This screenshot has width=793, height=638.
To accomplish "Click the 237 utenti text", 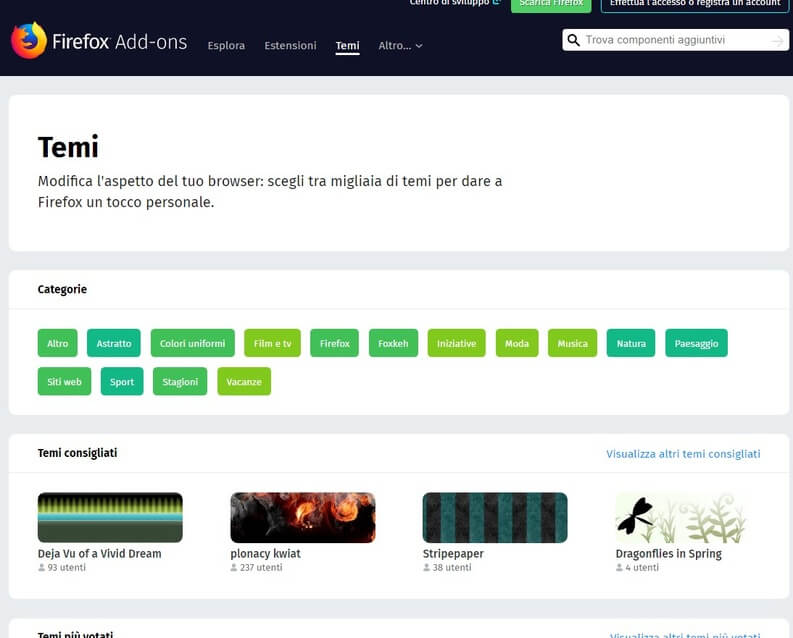I will [x=261, y=568].
